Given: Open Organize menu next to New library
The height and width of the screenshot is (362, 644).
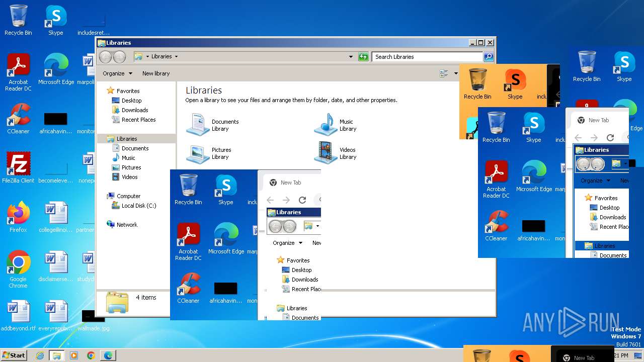Looking at the screenshot, I should tap(117, 73).
